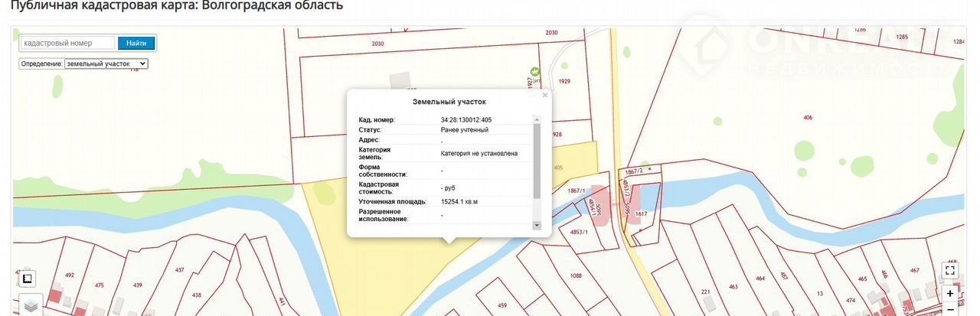Image resolution: width=980 pixels, height=316 pixels.
Task: Toggle fullscreen map view
Action: [949, 270]
